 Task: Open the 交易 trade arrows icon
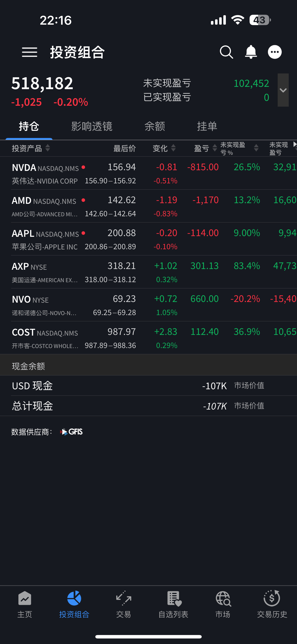coord(124,598)
